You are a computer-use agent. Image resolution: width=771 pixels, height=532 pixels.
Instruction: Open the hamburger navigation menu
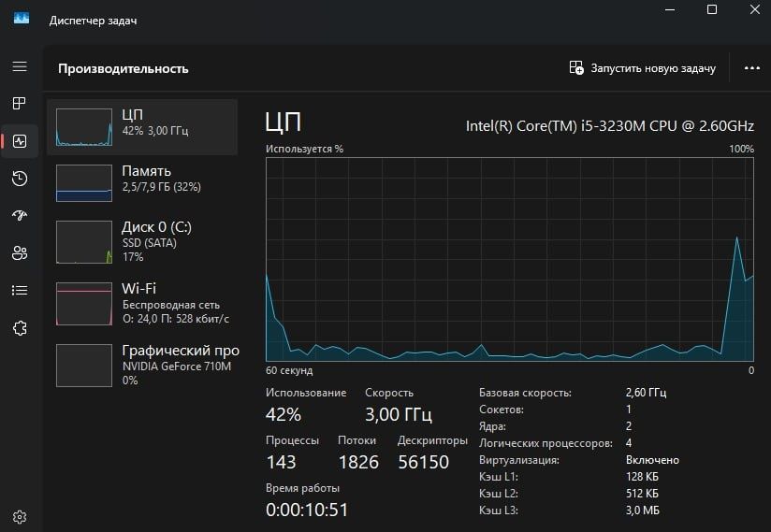tap(20, 66)
